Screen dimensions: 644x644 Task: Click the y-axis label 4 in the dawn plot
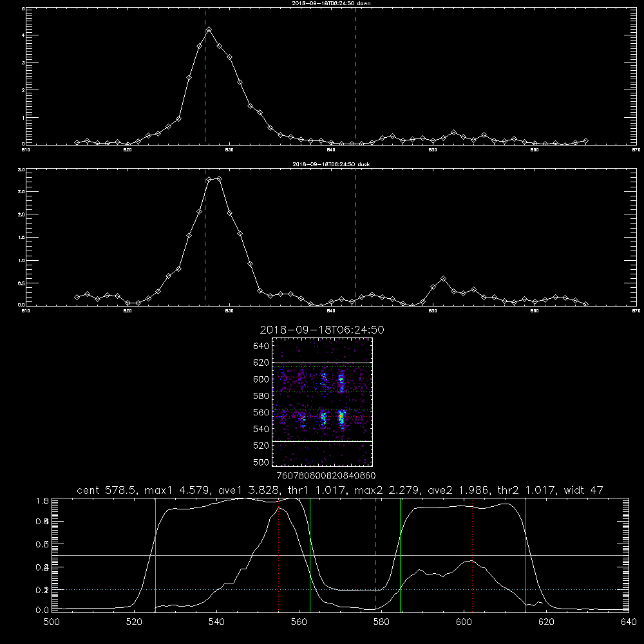(x=23, y=35)
